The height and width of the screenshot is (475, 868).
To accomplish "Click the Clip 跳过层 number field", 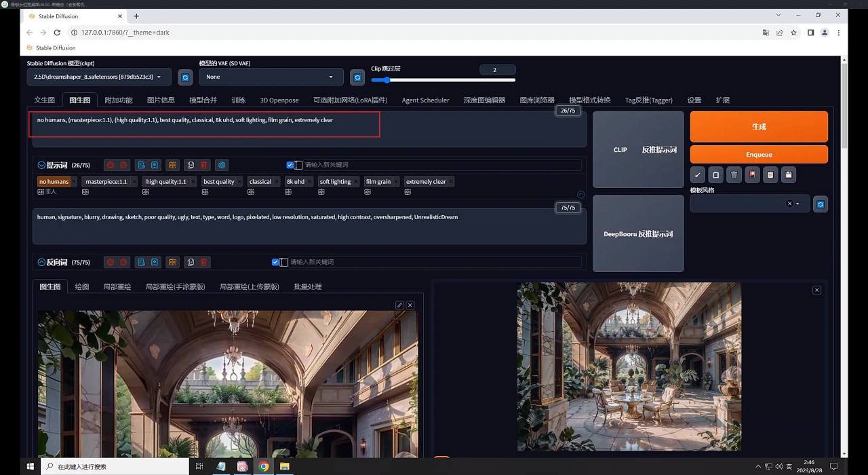I will coord(497,70).
